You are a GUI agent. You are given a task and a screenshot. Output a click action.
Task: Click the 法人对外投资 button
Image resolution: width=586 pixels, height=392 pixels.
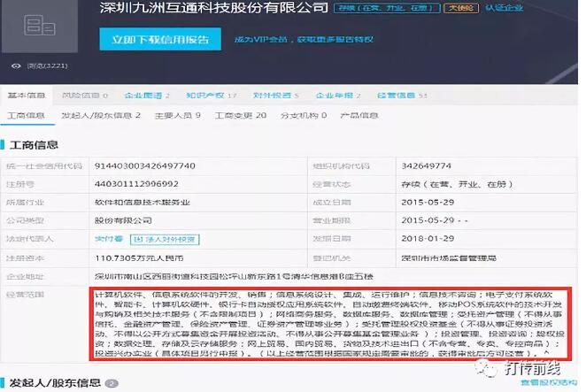point(165,239)
